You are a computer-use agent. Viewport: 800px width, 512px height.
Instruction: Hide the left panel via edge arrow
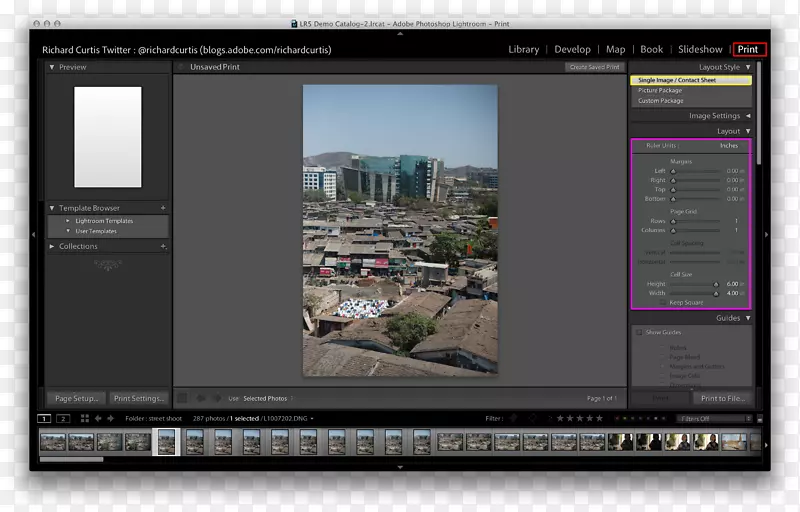[33, 235]
